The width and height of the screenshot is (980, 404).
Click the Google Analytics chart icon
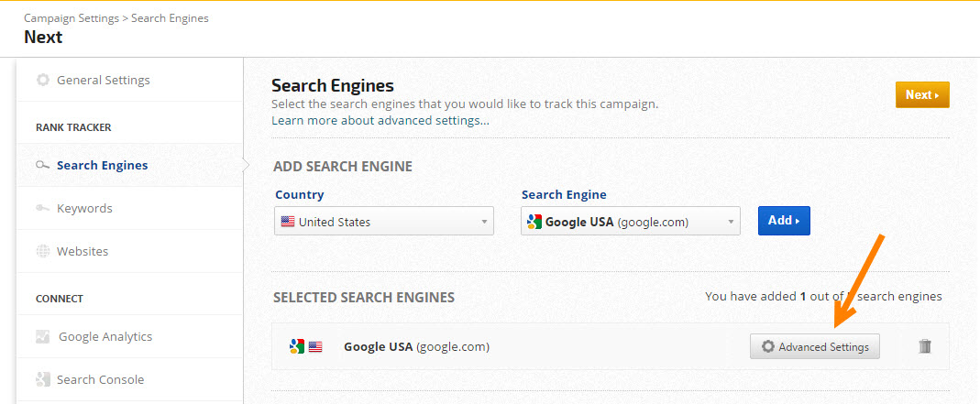42,337
